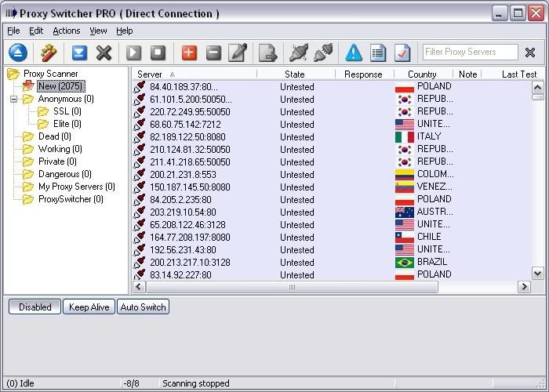
Task: Click the gray minus remove proxy icon
Action: pos(213,53)
